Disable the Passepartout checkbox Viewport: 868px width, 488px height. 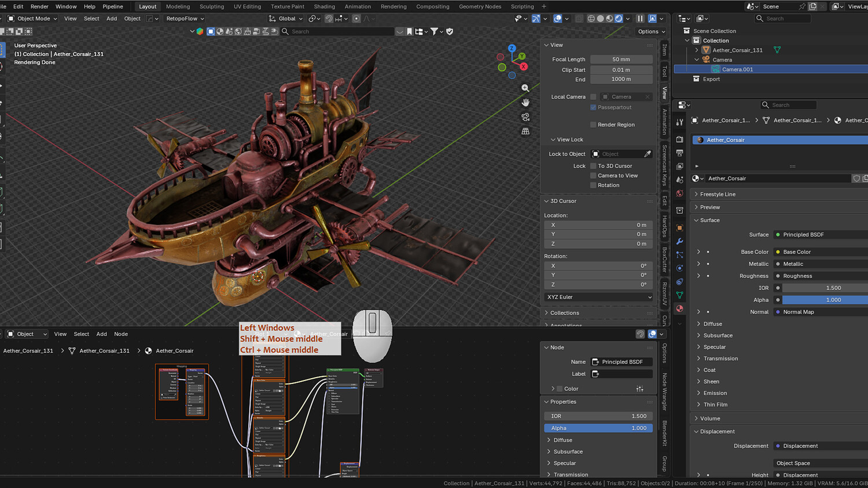(x=593, y=108)
